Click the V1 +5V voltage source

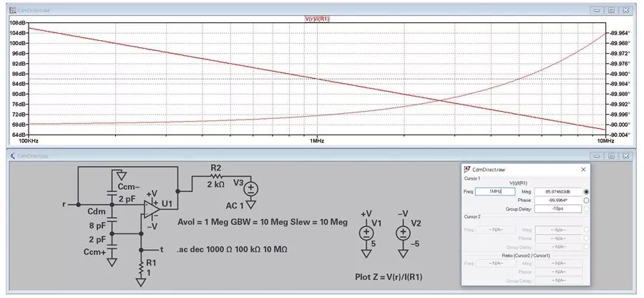point(366,233)
